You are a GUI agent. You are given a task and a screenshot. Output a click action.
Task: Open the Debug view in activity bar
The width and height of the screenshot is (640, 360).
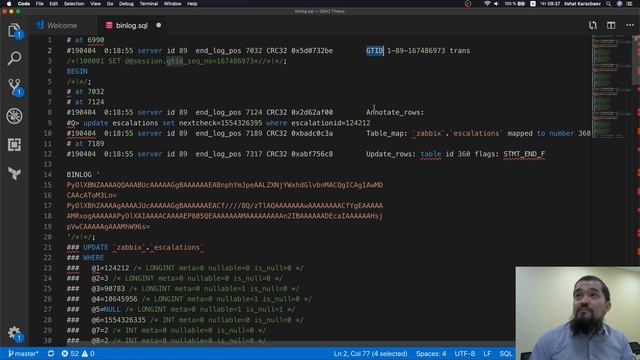coord(14,116)
